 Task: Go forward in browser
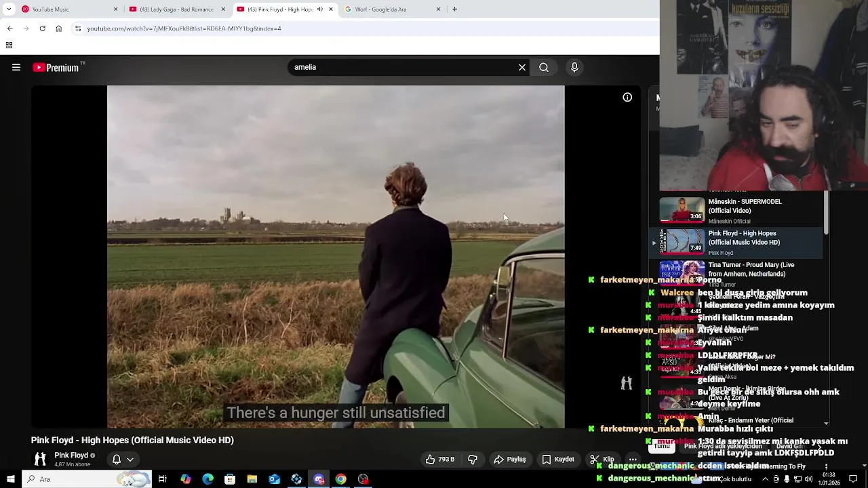pos(26,28)
